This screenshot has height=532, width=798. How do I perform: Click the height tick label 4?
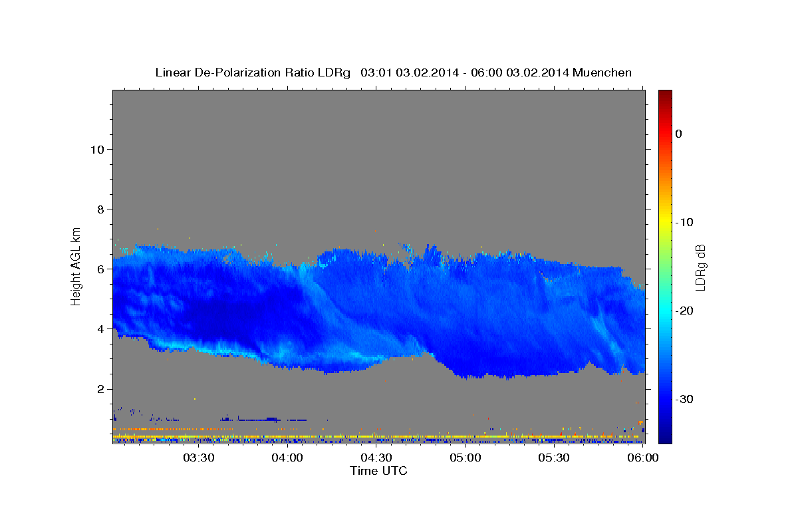(x=101, y=329)
